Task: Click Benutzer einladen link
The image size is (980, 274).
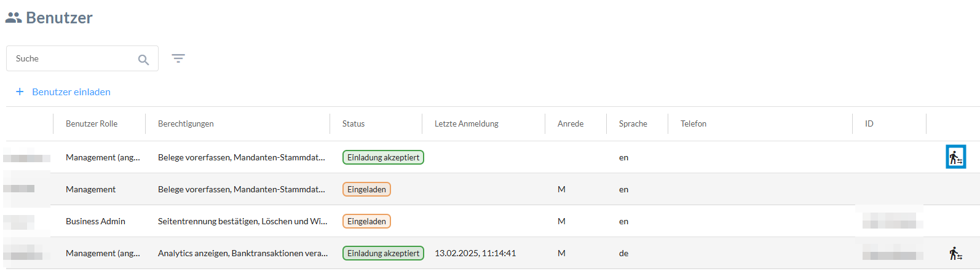Action: 71,92
